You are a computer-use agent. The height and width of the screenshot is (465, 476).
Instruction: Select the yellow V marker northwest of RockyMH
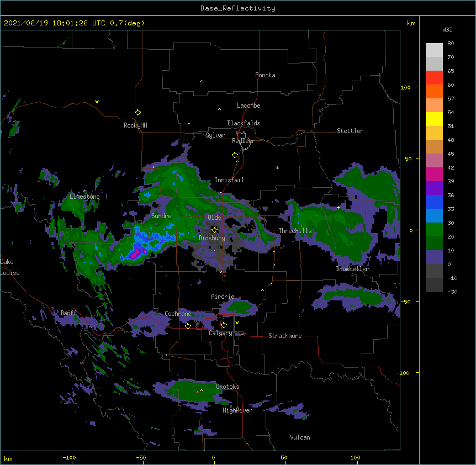97,102
